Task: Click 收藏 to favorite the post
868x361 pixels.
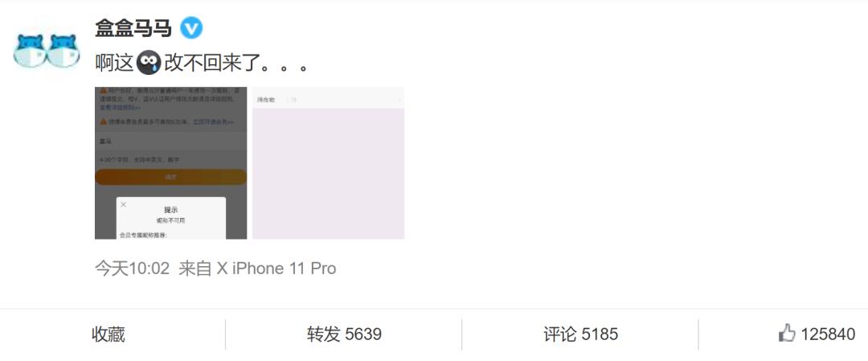Action: click(x=108, y=334)
